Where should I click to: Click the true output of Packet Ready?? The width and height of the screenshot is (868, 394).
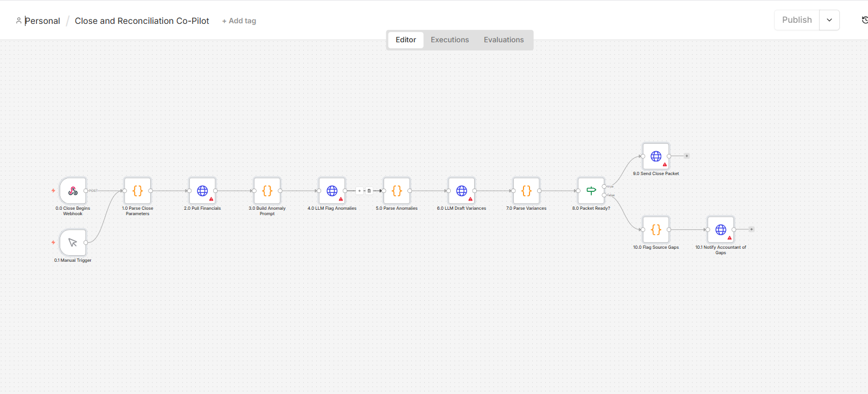tap(604, 186)
